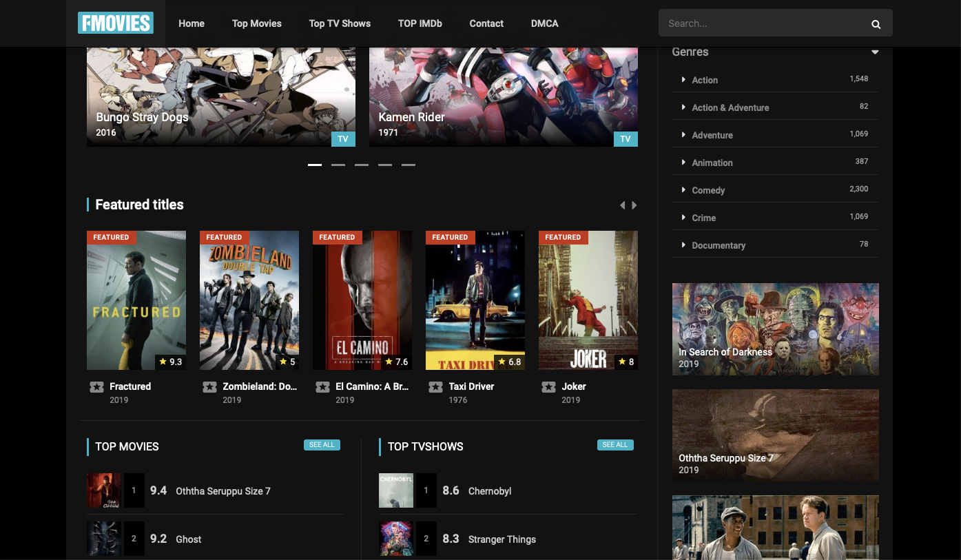Click the "Featured titles" heading

(x=139, y=205)
